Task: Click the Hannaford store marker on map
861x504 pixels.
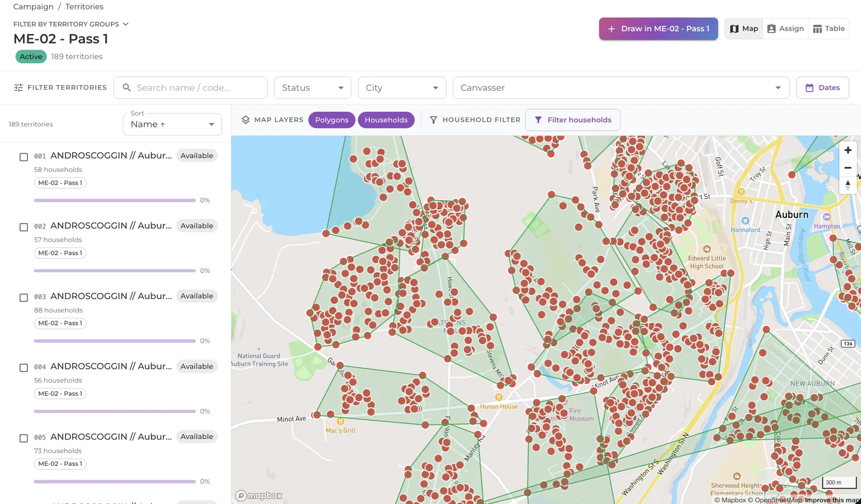Action: point(745,221)
